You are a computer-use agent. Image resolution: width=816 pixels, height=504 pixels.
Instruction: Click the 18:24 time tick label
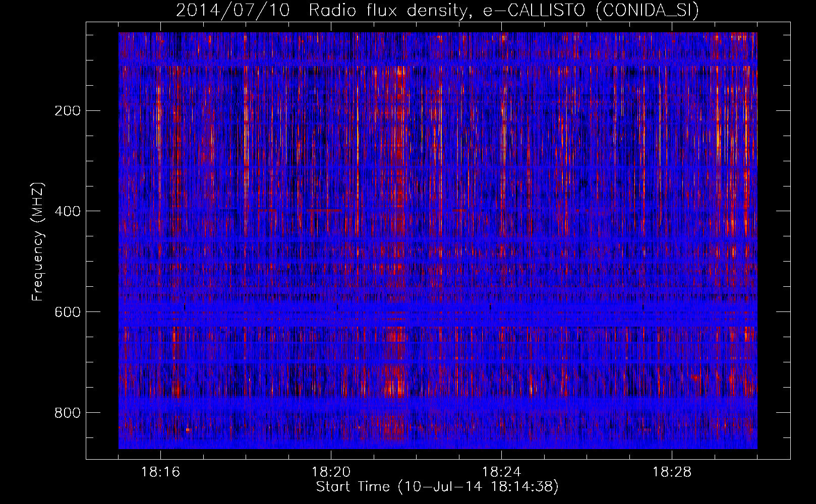pos(502,472)
